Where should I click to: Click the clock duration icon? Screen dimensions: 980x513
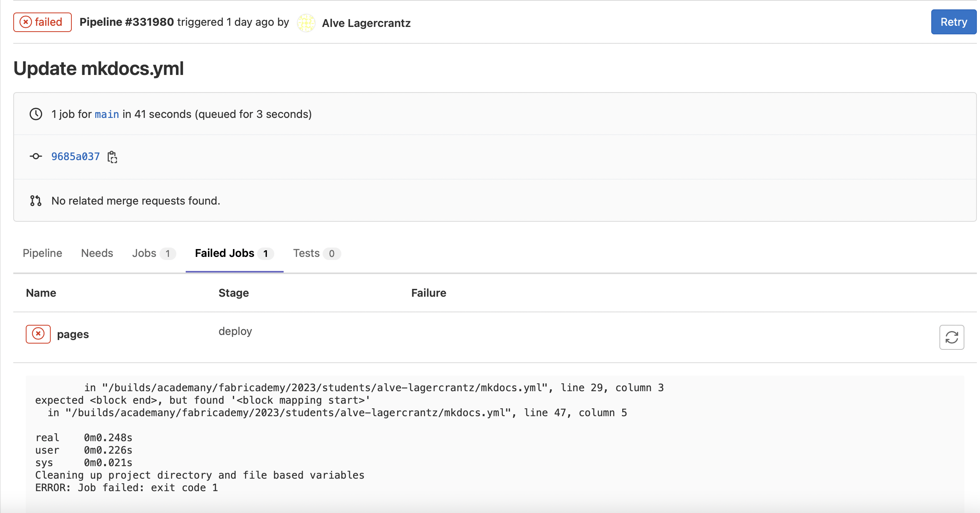tap(36, 114)
